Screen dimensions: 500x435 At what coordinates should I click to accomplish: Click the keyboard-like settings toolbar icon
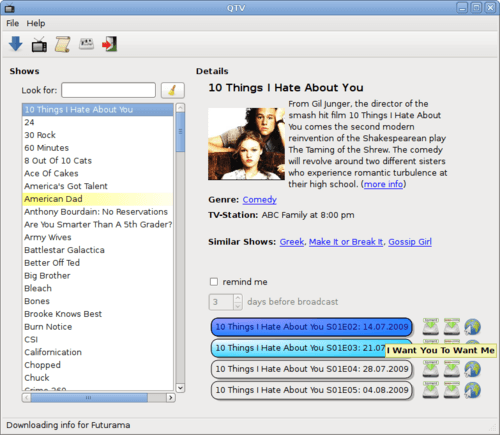coord(86,44)
